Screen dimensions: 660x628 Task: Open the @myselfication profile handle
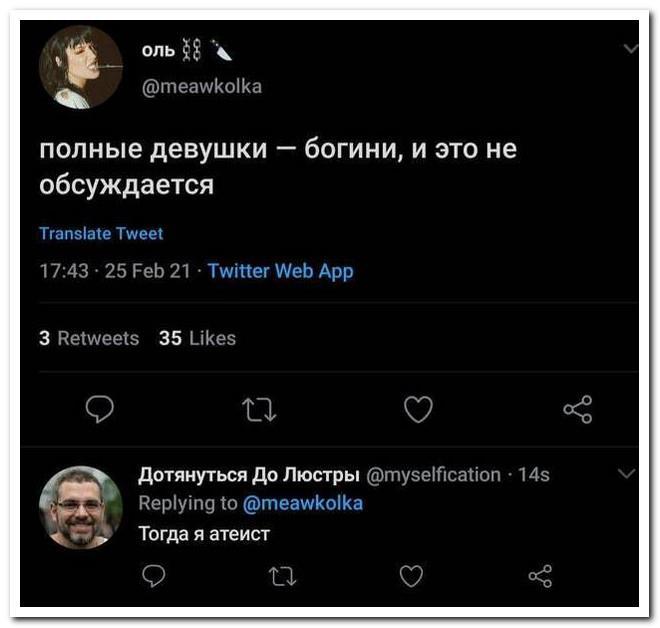(433, 475)
